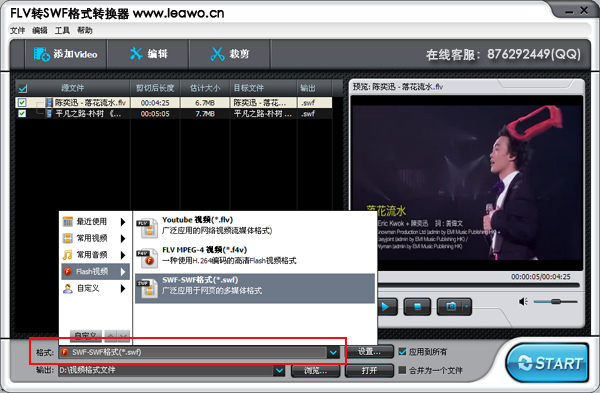Open the 编辑 menu in menu bar
The image size is (600, 393).
(40, 30)
